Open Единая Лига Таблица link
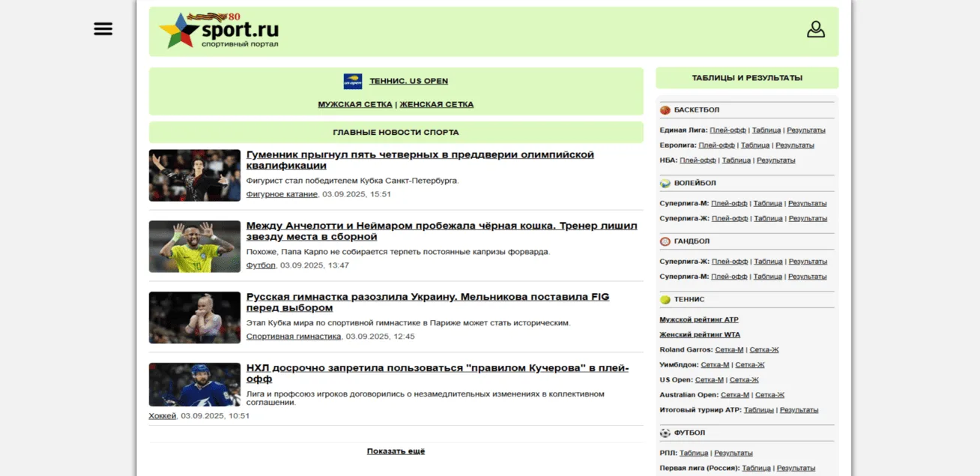The height and width of the screenshot is (476, 980). [x=766, y=130]
